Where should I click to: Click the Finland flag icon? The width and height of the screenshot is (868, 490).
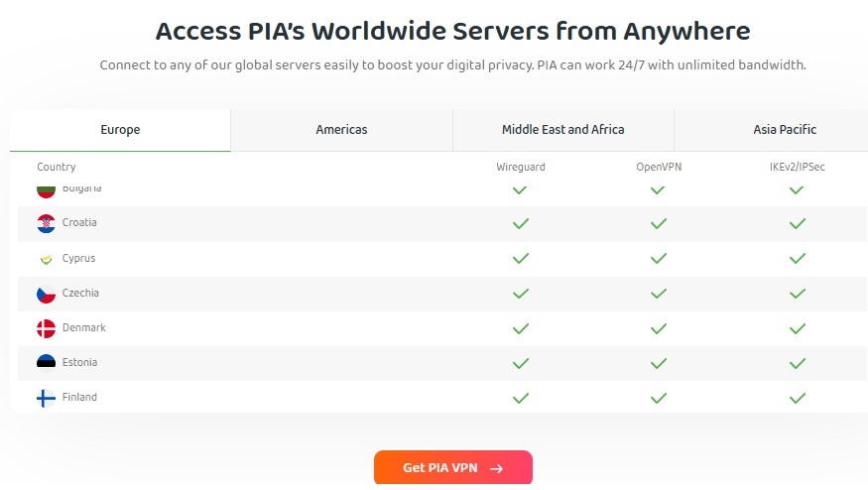pyautogui.click(x=46, y=398)
